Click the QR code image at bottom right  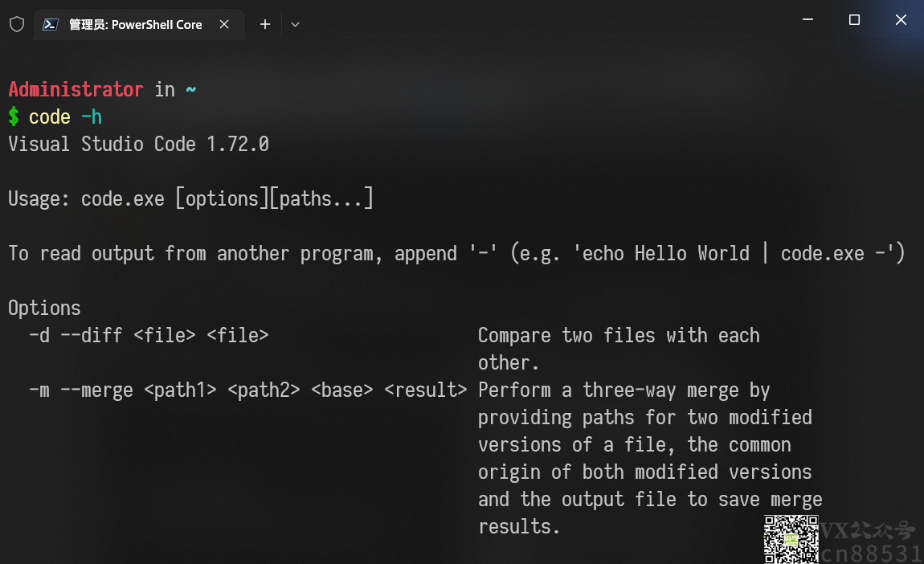click(x=791, y=539)
